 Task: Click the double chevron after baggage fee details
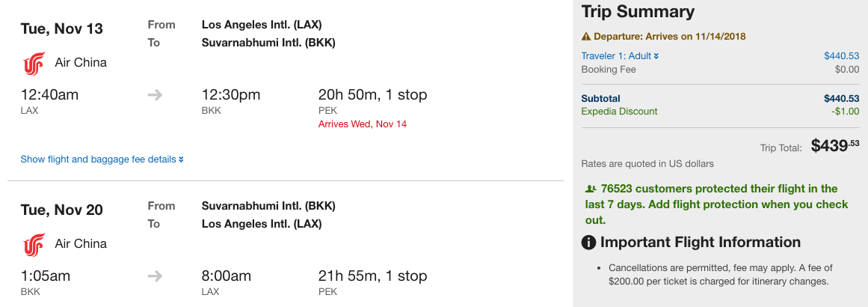(181, 159)
